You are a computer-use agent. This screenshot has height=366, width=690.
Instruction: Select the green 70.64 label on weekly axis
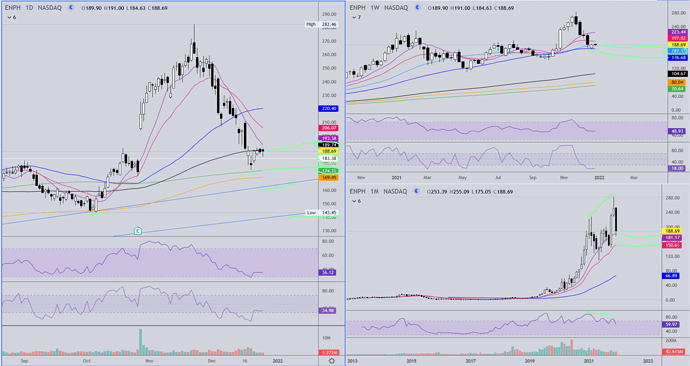tap(677, 89)
